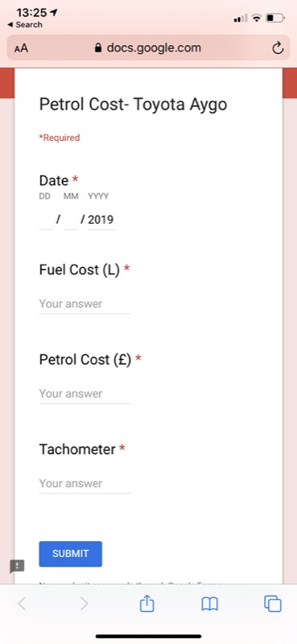This screenshot has height=644, width=297.
Task: Tap the 13:25 clock in status bar
Action: (x=32, y=13)
